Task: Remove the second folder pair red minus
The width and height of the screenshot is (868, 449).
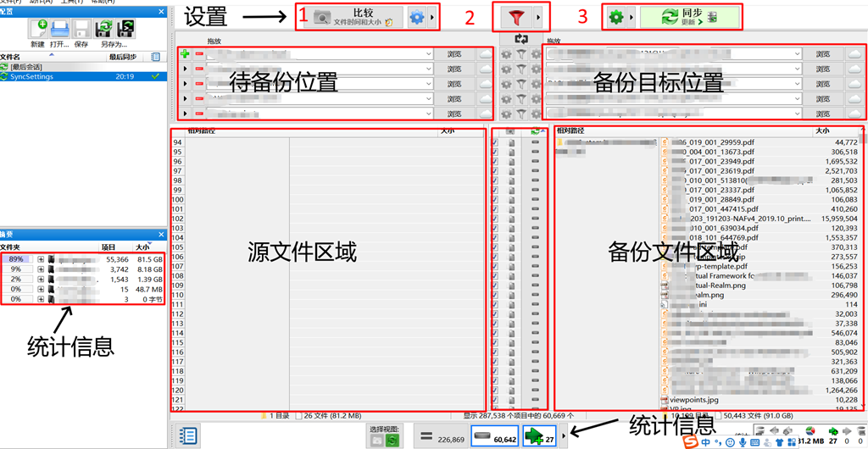Action: point(199,69)
